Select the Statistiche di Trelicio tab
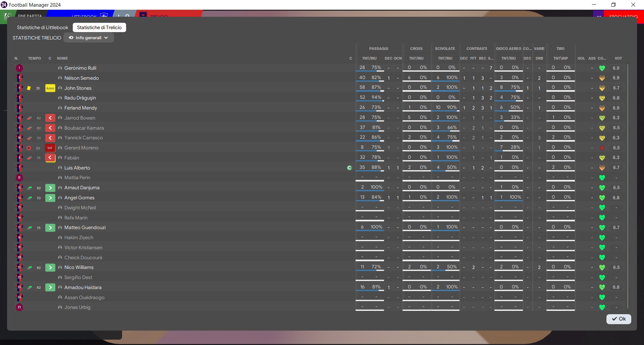 click(99, 27)
